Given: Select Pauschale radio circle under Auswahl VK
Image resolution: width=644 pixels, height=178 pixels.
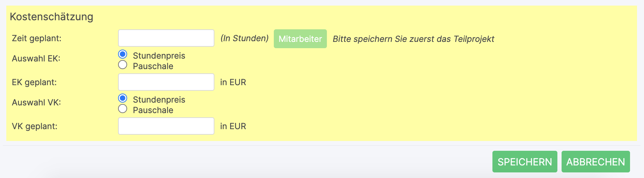Looking at the screenshot, I should coord(123,109).
